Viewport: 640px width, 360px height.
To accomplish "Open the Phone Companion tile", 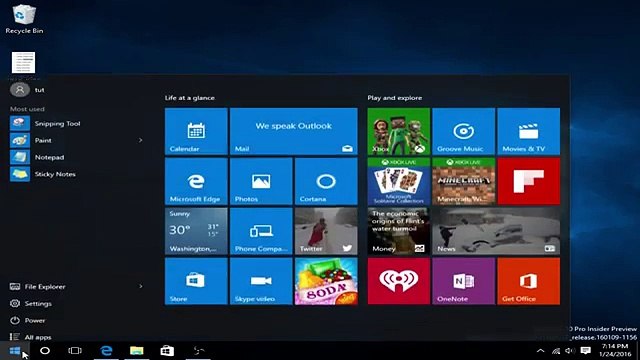I will (x=261, y=231).
